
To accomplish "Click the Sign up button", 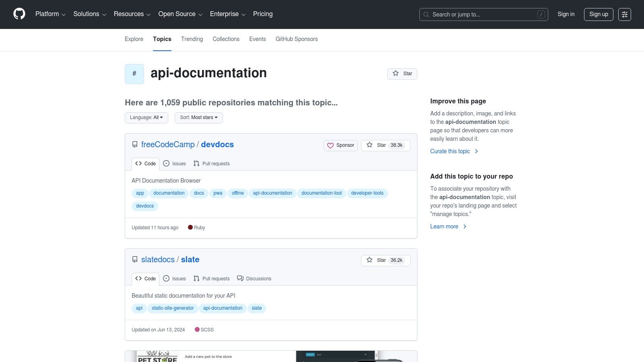I will pyautogui.click(x=598, y=14).
